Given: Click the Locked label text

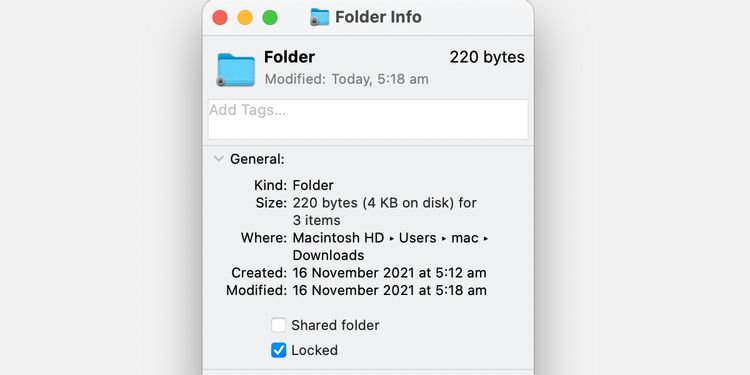Looking at the screenshot, I should 314,350.
